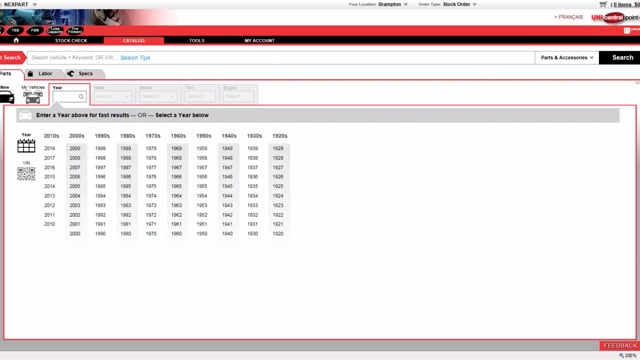Select year 1995
Image resolution: width=640 pixels, height=360 pixels.
click(x=100, y=186)
